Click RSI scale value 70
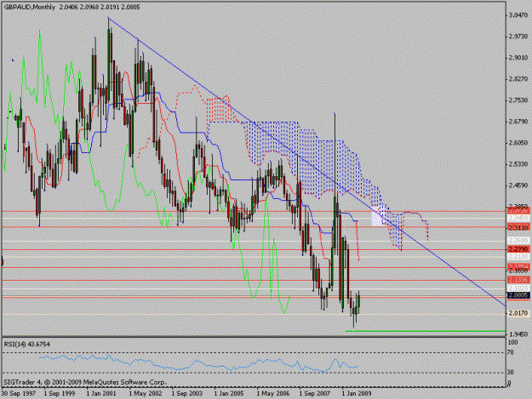This screenshot has width=532, height=399. [x=511, y=352]
